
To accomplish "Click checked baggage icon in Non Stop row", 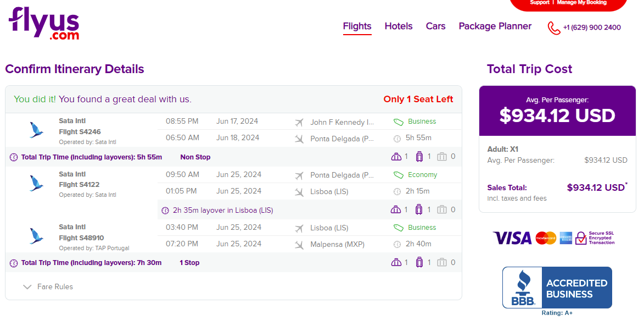I will click(441, 157).
